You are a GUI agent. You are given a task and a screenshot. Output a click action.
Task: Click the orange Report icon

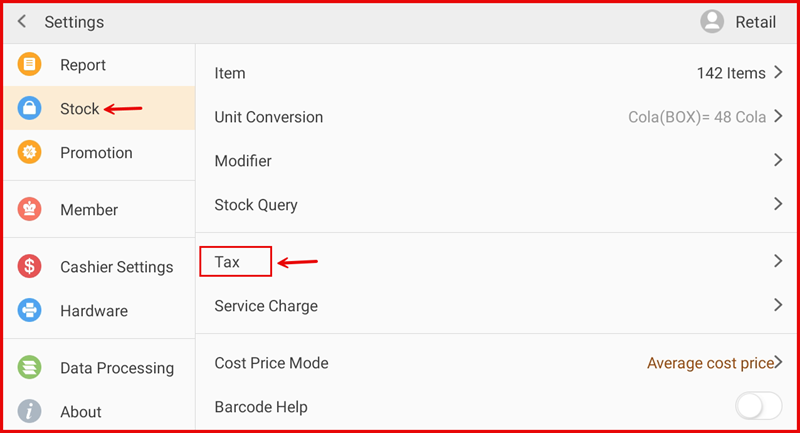coord(30,65)
